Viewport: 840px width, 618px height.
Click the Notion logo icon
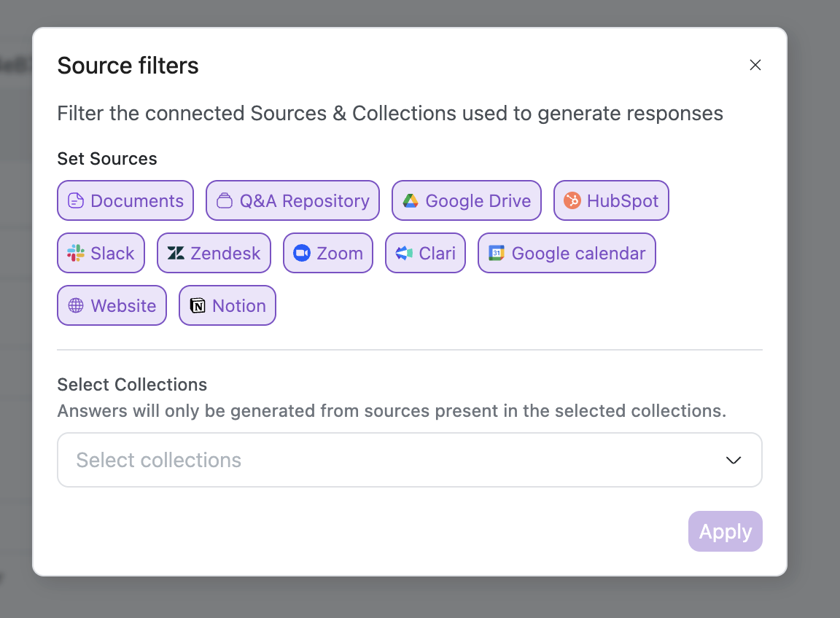[198, 306]
